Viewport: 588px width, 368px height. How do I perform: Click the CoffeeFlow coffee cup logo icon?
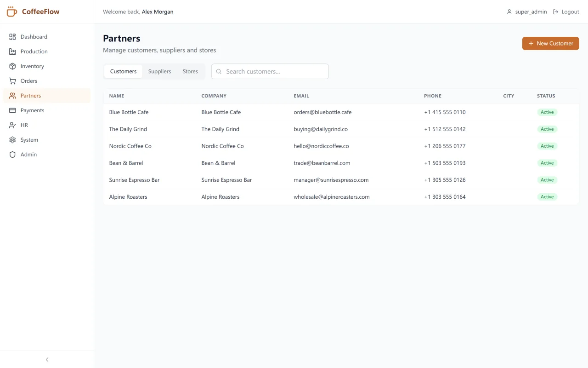click(12, 11)
